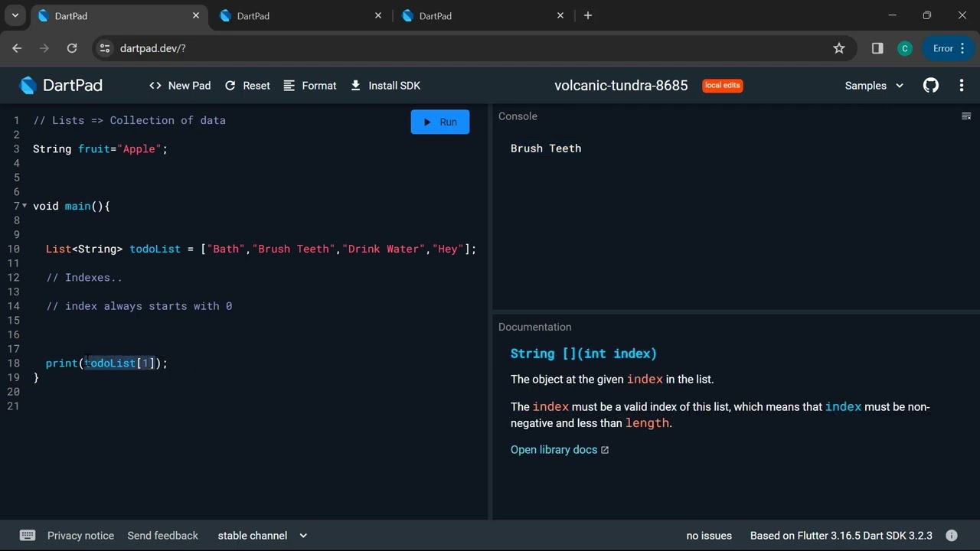Screen dimensions: 980x551
Task: Switch to the second DartPad tab
Action: tap(301, 15)
